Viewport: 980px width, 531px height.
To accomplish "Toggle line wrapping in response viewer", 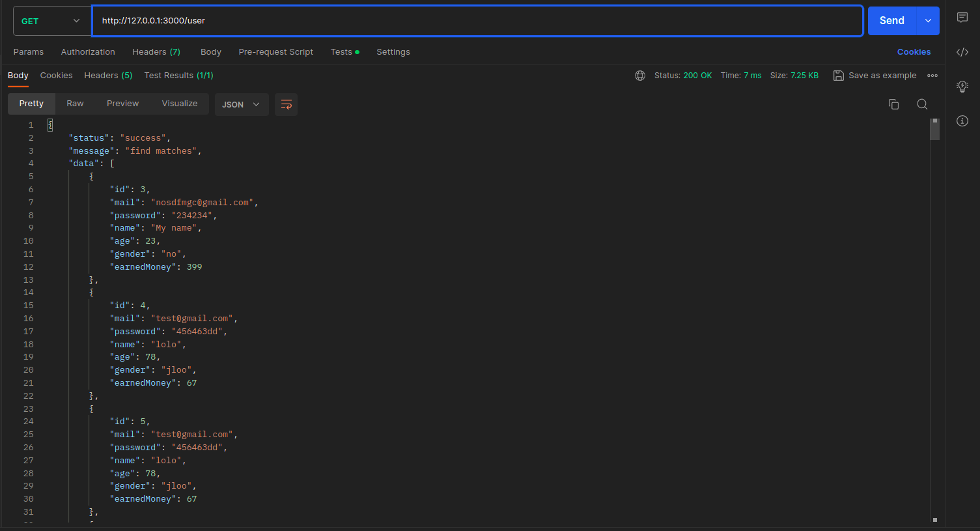I will tap(286, 104).
